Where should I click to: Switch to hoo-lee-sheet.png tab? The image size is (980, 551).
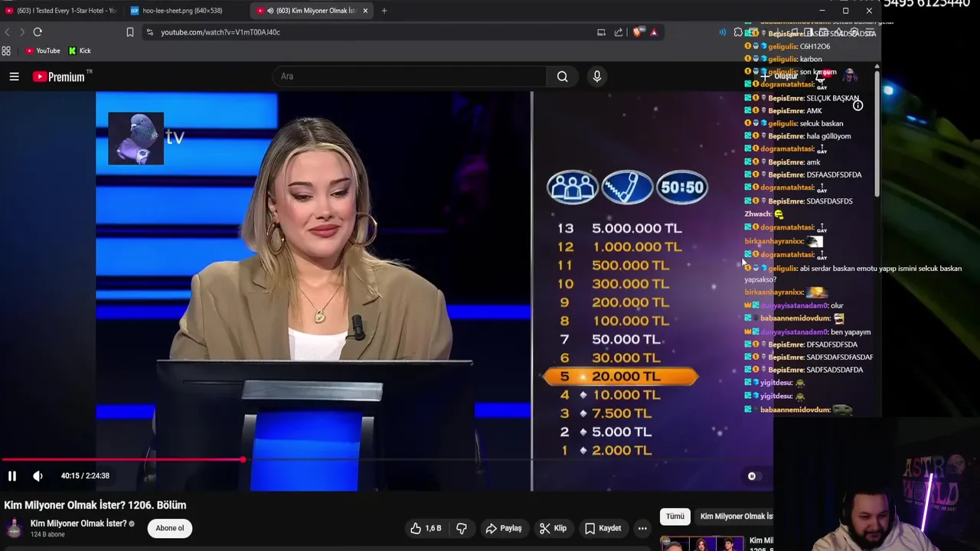pyautogui.click(x=182, y=11)
